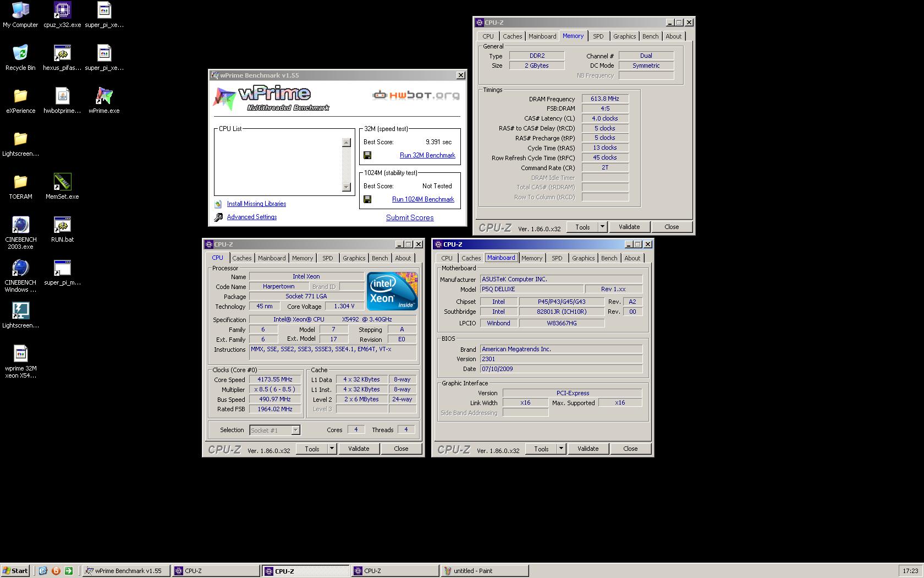
Task: Click Install Missing Libraries icon
Action: [x=218, y=204]
